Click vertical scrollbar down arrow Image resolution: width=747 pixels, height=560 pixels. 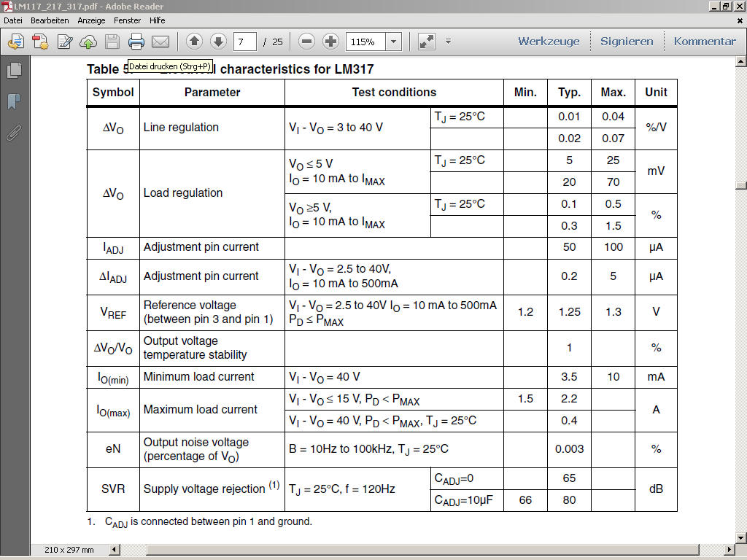click(x=741, y=539)
